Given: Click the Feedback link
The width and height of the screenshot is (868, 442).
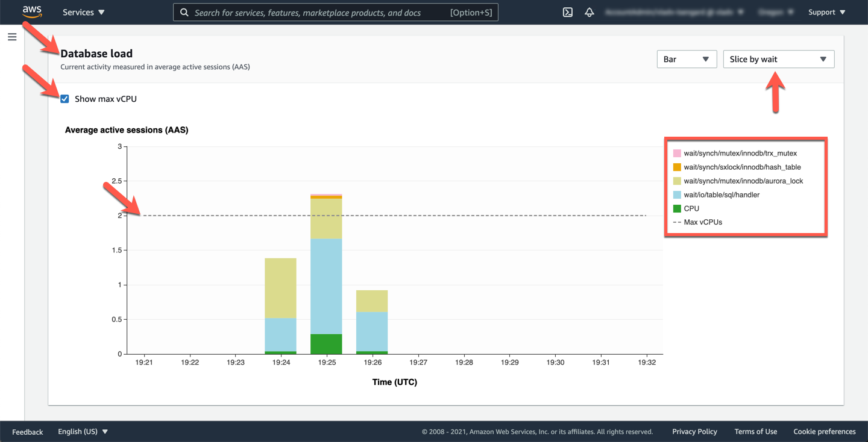Looking at the screenshot, I should pos(28,432).
